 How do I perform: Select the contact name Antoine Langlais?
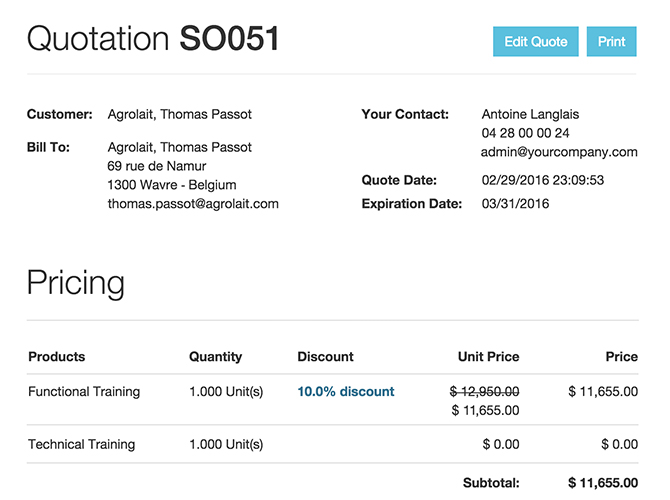[x=530, y=114]
